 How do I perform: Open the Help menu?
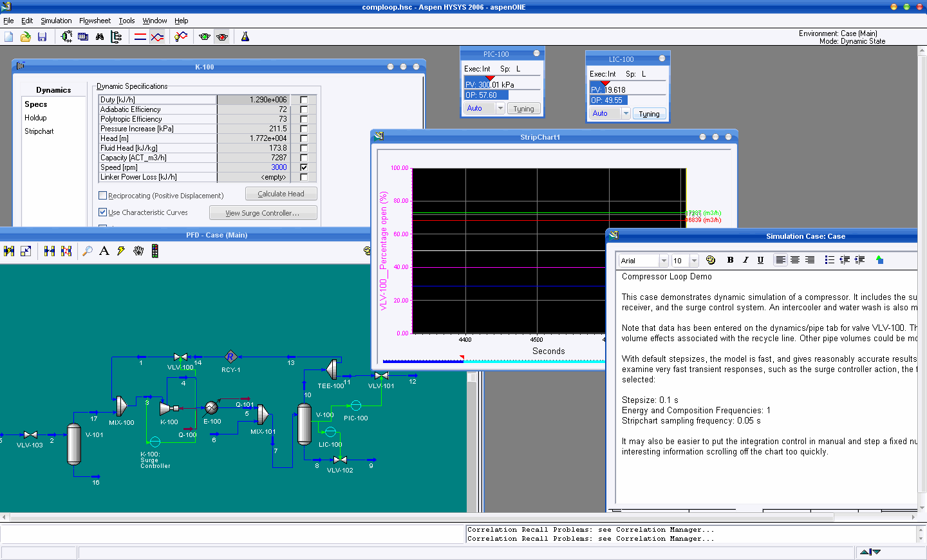click(x=182, y=21)
